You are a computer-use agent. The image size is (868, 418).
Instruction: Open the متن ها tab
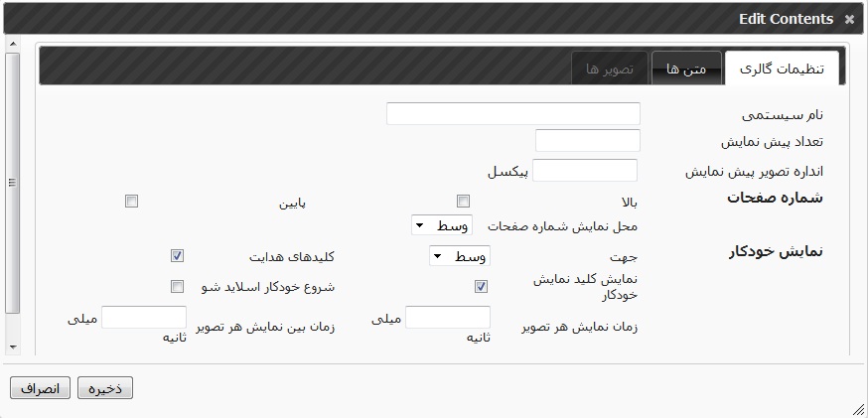click(686, 69)
